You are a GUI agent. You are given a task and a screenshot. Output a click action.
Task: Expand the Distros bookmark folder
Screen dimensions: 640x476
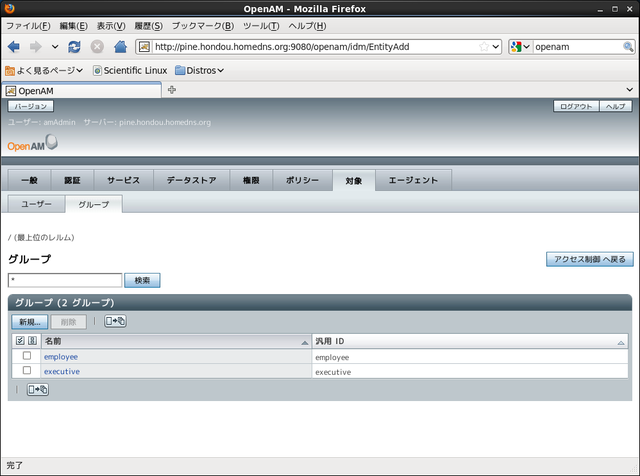pos(198,70)
